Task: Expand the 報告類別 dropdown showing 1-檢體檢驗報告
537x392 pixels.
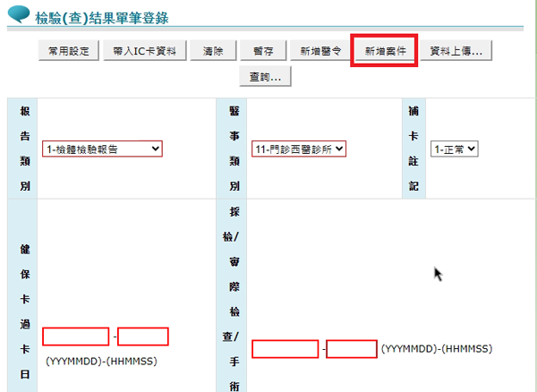Action: tap(102, 149)
